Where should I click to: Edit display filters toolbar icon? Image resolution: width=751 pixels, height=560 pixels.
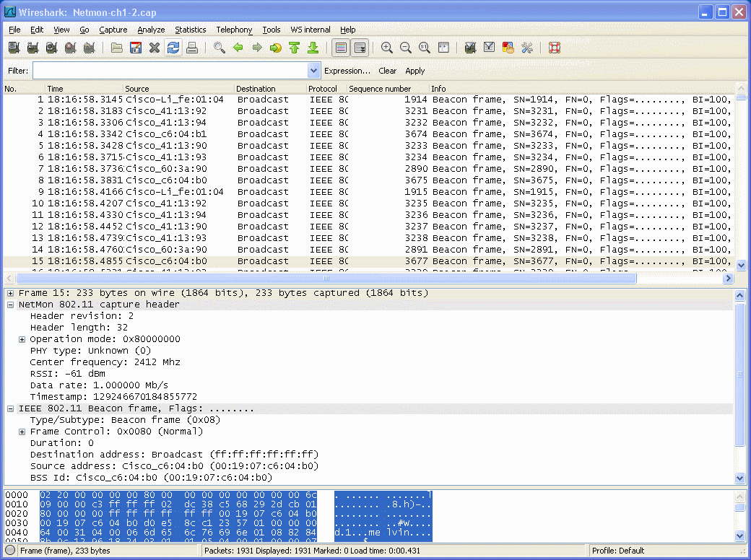[489, 48]
